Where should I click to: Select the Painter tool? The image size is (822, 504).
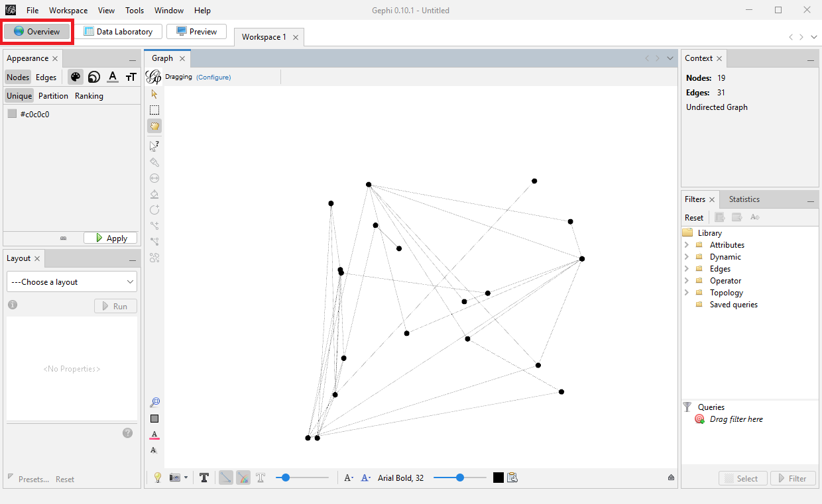(x=154, y=162)
